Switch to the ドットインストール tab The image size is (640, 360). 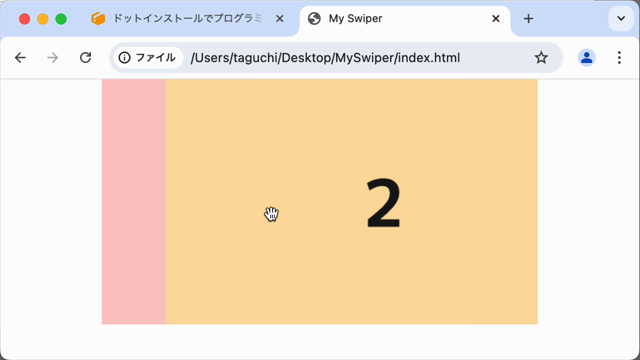187,19
